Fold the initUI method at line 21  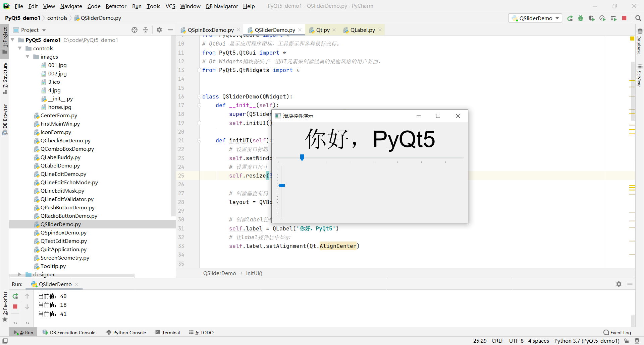pyautogui.click(x=199, y=141)
